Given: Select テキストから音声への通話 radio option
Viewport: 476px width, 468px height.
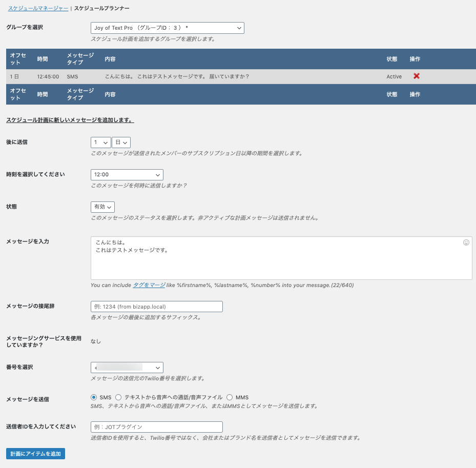Looking at the screenshot, I should (118, 397).
